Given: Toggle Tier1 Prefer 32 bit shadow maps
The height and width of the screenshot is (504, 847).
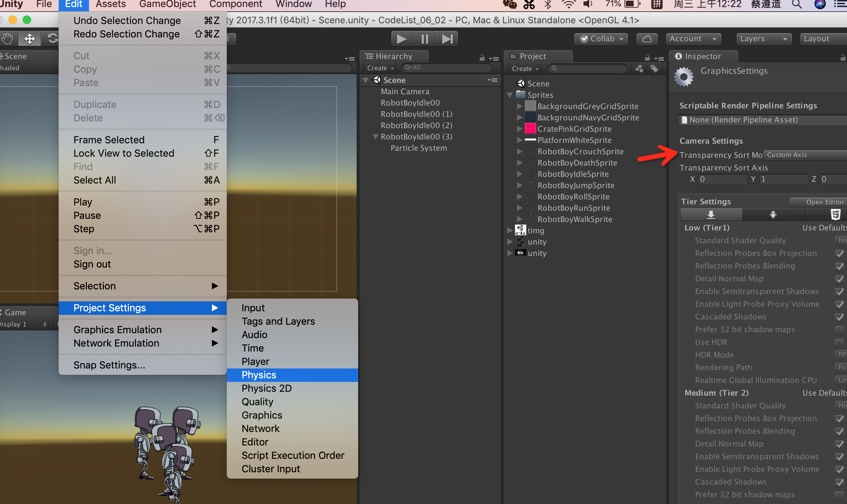Looking at the screenshot, I should 839,330.
